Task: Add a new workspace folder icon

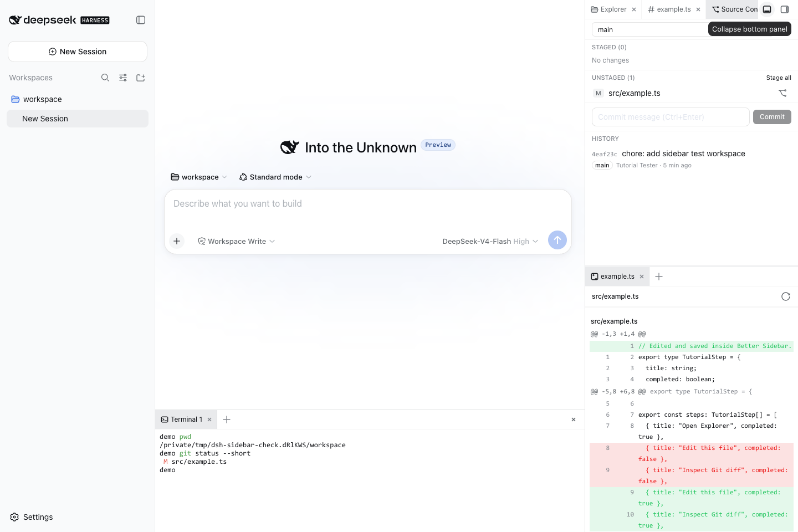Action: point(141,78)
